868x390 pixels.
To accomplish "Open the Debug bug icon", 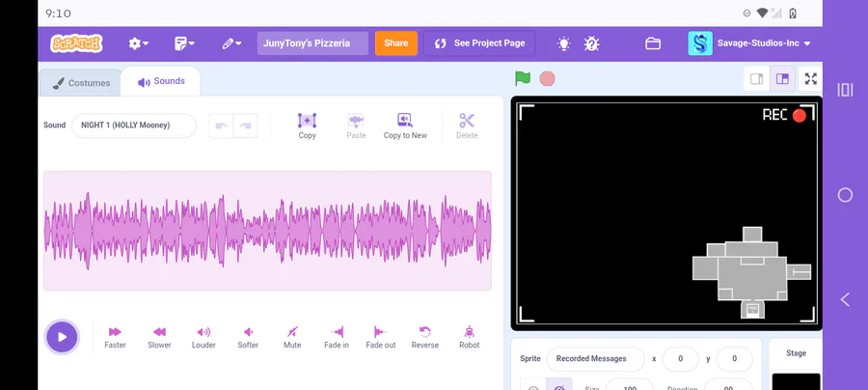I will point(592,43).
